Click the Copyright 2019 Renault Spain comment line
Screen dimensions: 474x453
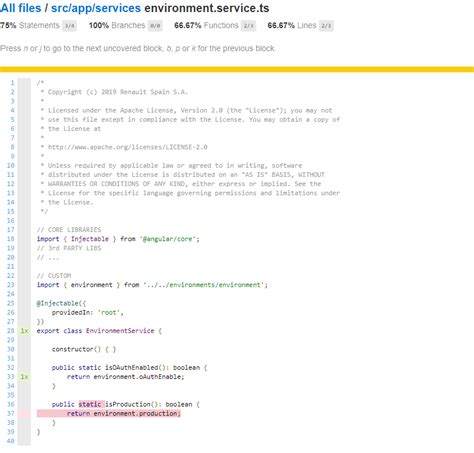[x=114, y=92]
